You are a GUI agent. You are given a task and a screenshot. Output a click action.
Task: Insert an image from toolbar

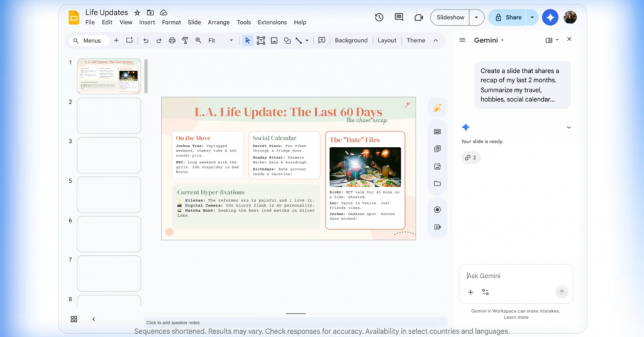[x=274, y=40]
